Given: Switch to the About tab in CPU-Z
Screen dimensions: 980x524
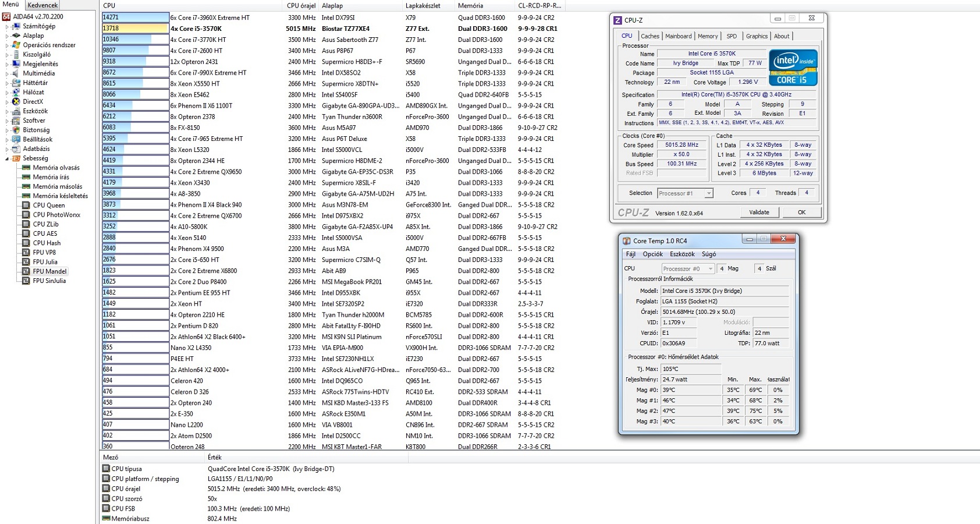Looking at the screenshot, I should tap(782, 36).
